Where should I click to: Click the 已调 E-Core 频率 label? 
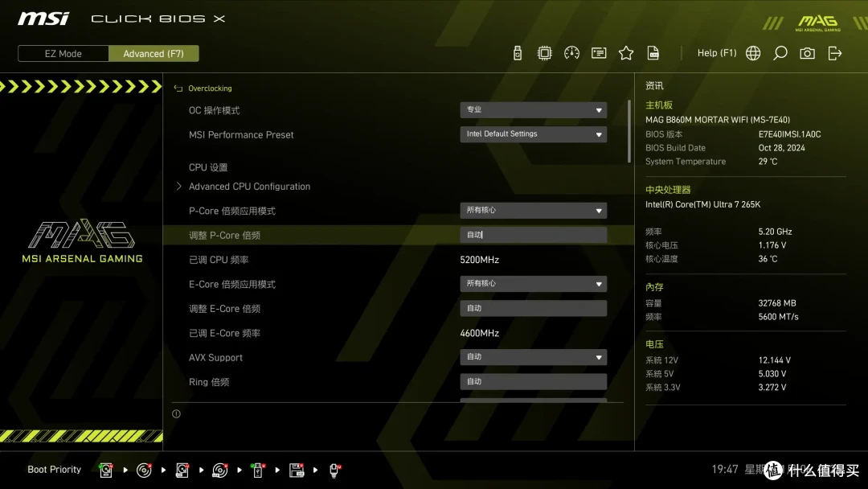224,333
